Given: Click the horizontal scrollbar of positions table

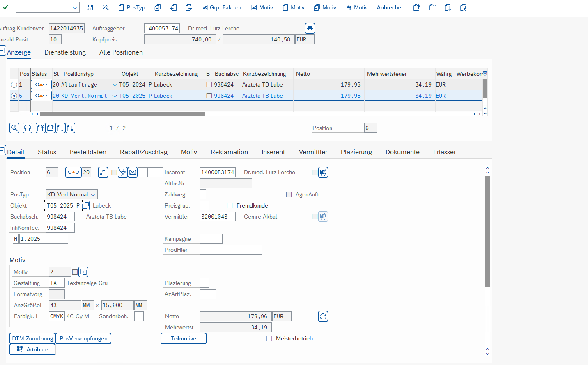Looking at the screenshot, I should [x=122, y=114].
